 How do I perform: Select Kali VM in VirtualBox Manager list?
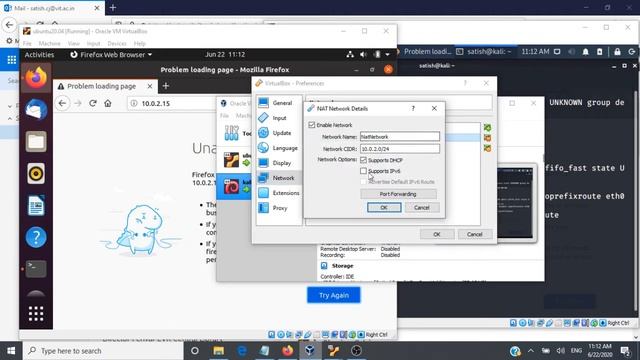click(x=233, y=186)
